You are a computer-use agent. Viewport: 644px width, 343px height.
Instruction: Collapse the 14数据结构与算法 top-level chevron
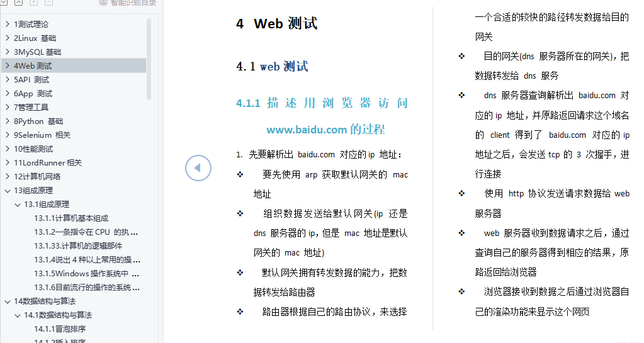[x=8, y=301]
